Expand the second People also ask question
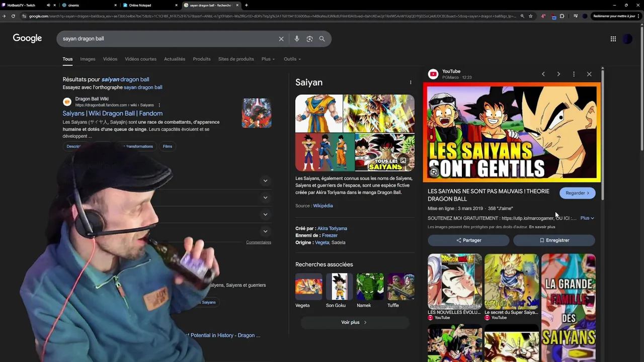Viewport: 644px width, 362px height. pos(265,198)
